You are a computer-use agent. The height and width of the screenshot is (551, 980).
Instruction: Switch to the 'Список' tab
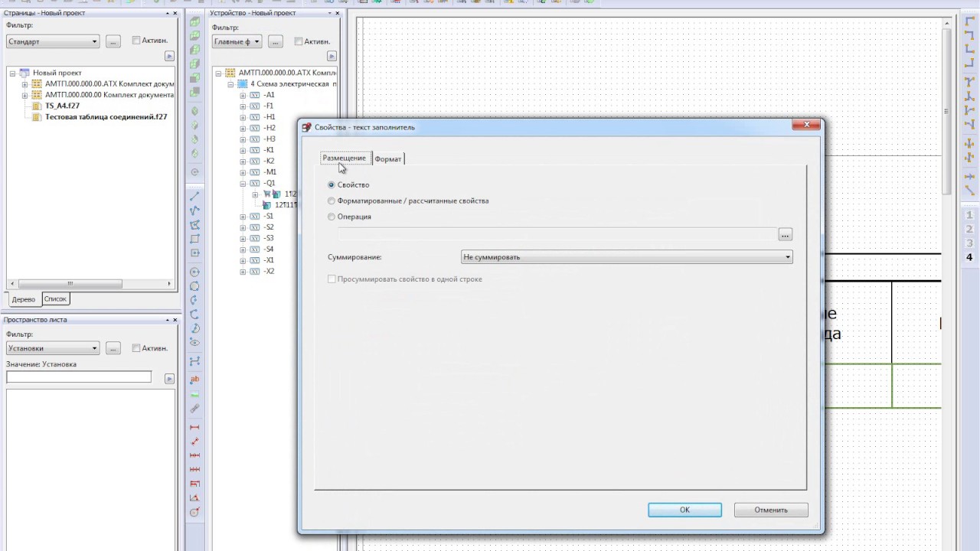[x=55, y=298]
